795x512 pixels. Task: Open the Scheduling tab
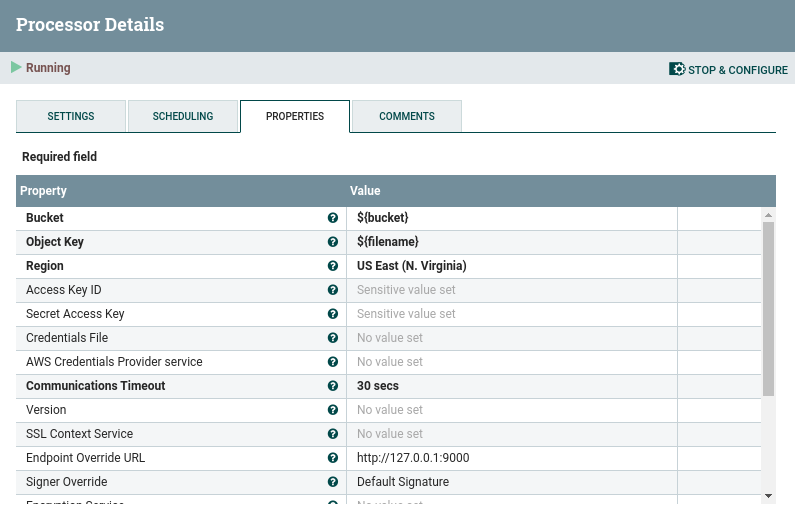183,116
